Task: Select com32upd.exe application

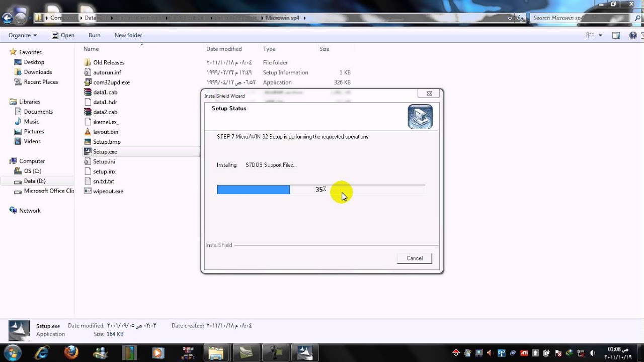Action: pos(111,82)
